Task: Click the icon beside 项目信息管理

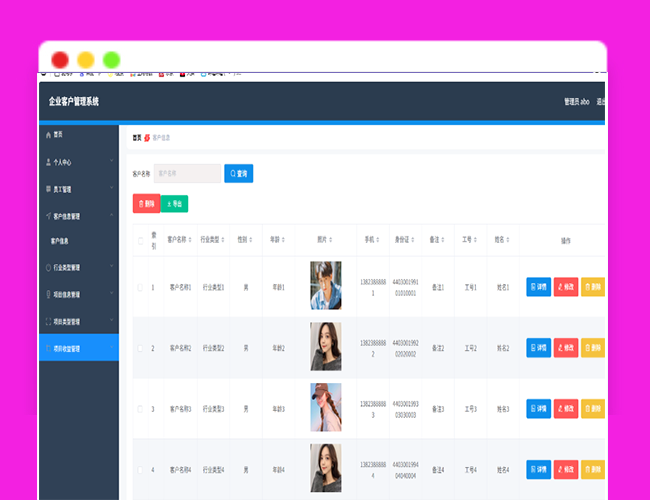Action: click(x=49, y=294)
